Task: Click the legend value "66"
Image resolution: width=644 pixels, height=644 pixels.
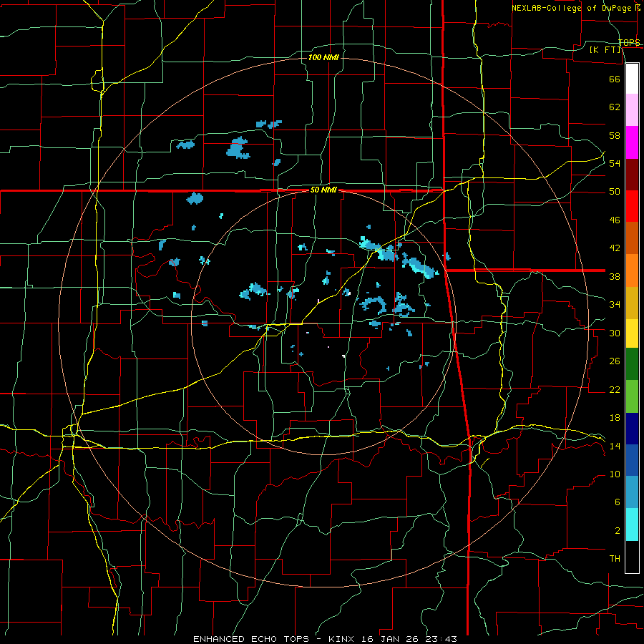Action: point(615,79)
